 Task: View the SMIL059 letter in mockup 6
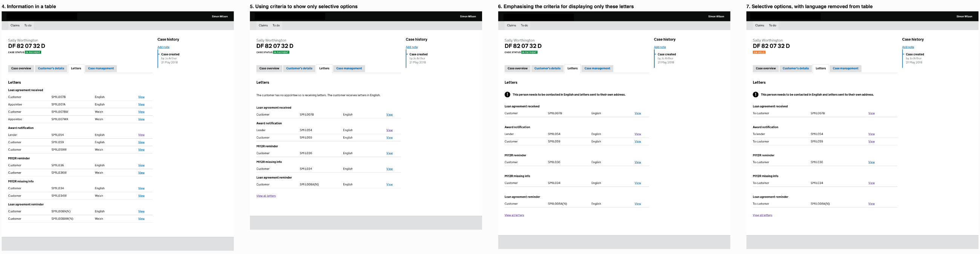(x=638, y=141)
